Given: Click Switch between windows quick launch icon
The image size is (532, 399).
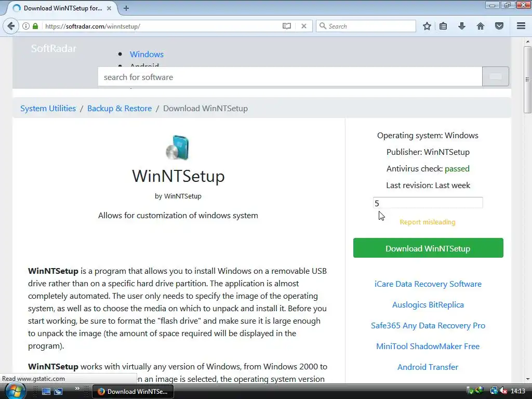Looking at the screenshot, I should point(58,392).
